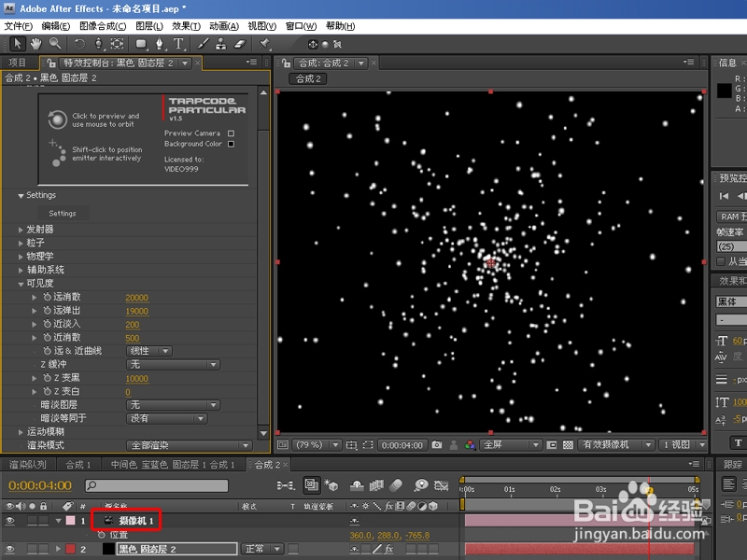Select the Pen tool
This screenshot has width=747, height=560.
(160, 44)
